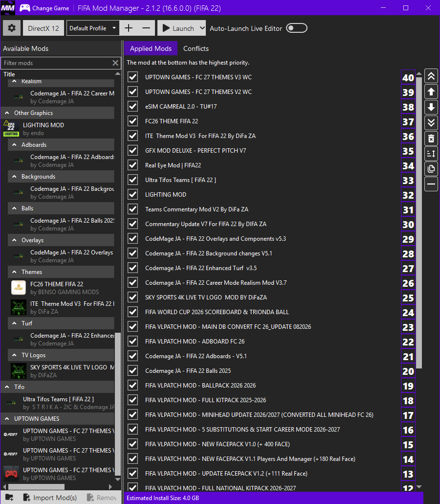
Task: Click Import Mod(s) button
Action: tap(50, 498)
